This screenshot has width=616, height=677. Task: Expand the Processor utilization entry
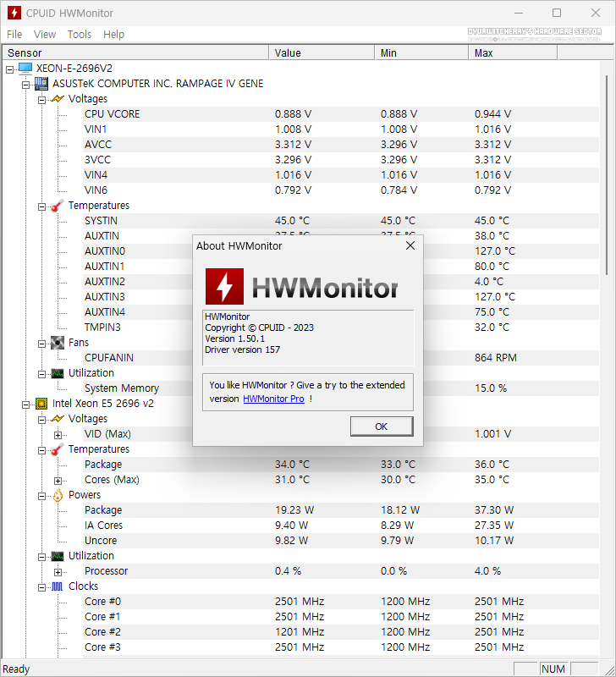pos(58,572)
